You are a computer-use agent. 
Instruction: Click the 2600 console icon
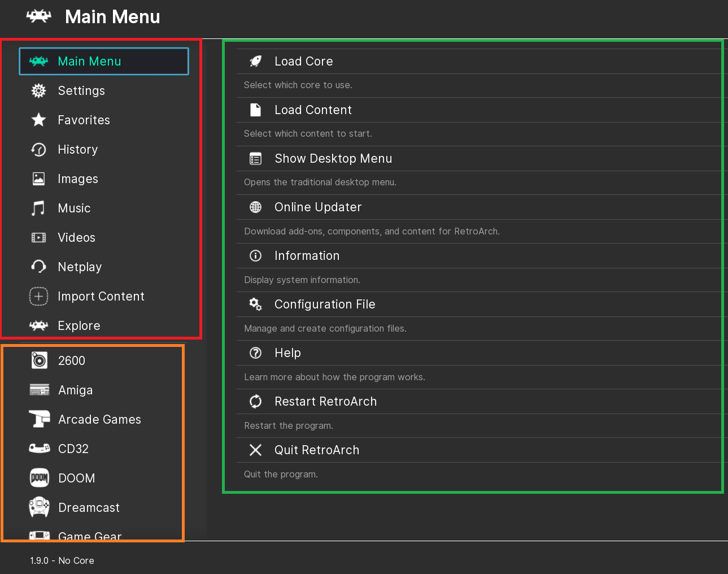click(39, 360)
